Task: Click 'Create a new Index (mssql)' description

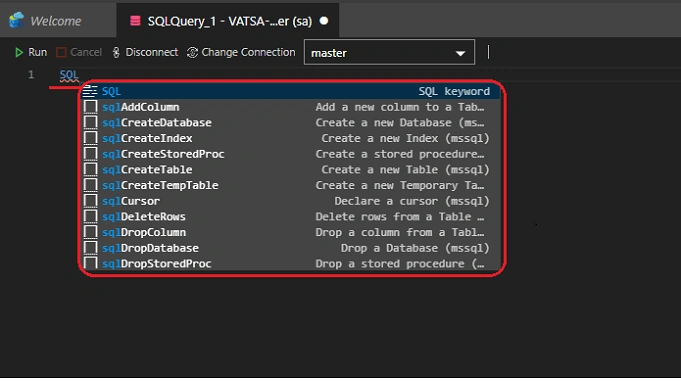Action: click(x=405, y=138)
